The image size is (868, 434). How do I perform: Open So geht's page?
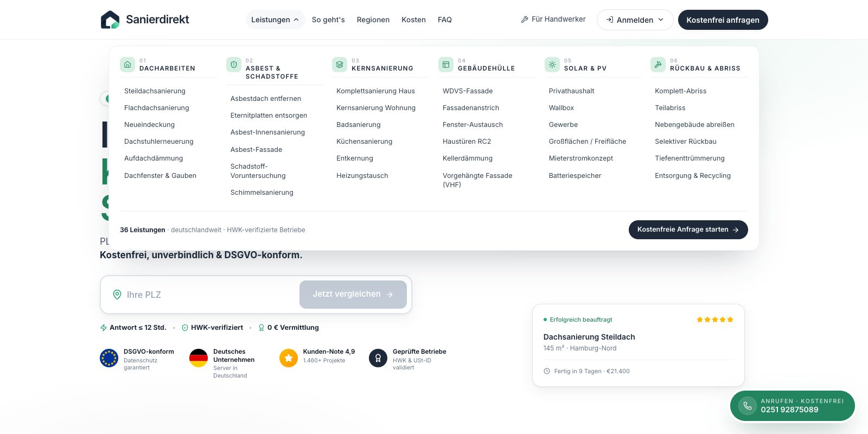point(328,20)
